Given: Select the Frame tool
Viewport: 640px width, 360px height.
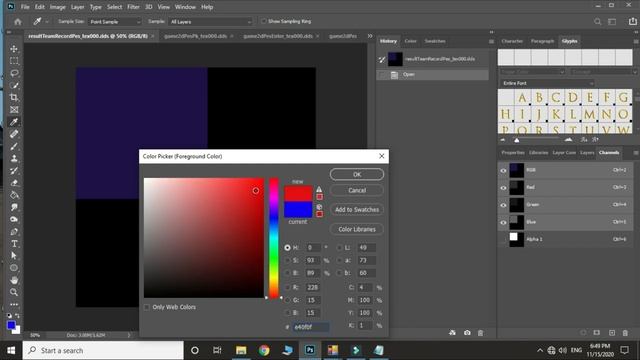Looking at the screenshot, I should click(14, 110).
